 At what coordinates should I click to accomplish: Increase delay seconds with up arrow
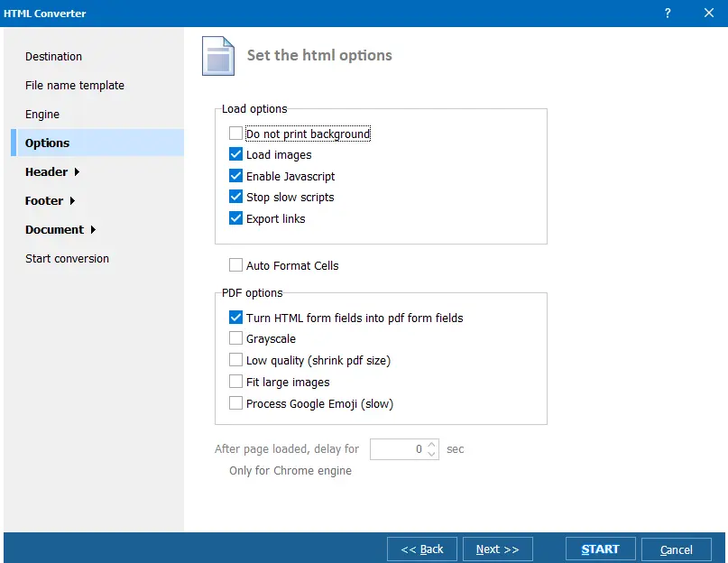[x=432, y=444]
